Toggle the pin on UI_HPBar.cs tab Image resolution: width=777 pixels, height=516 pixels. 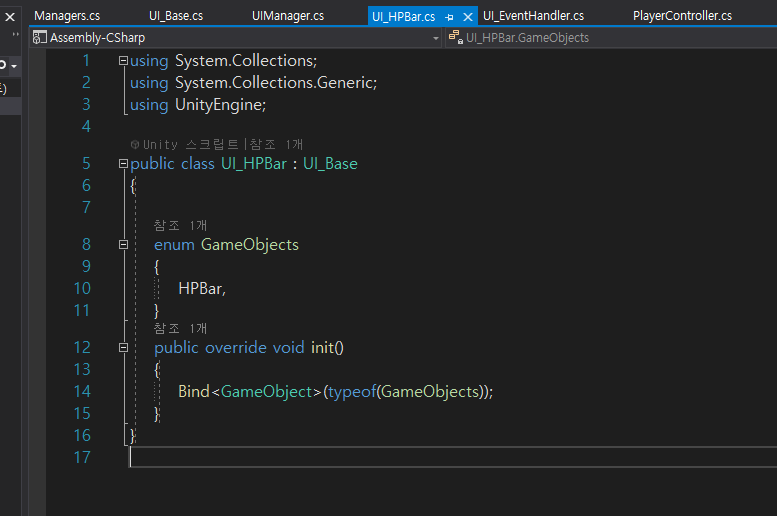point(449,17)
